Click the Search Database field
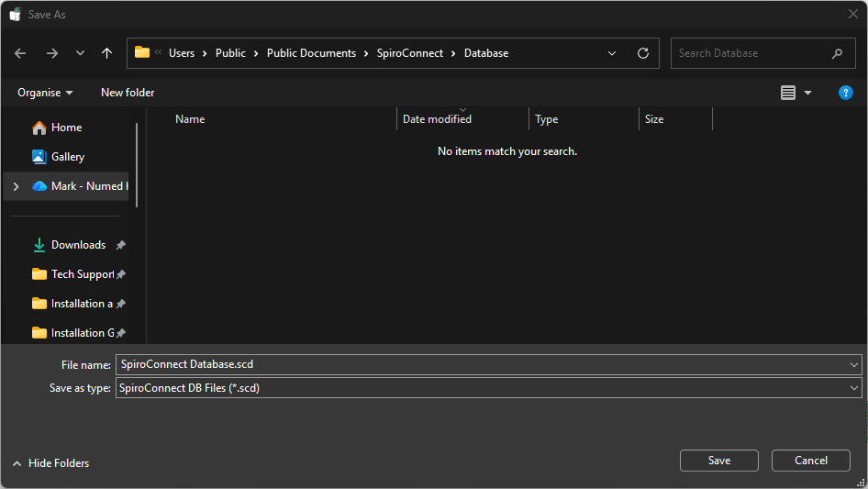 point(751,53)
